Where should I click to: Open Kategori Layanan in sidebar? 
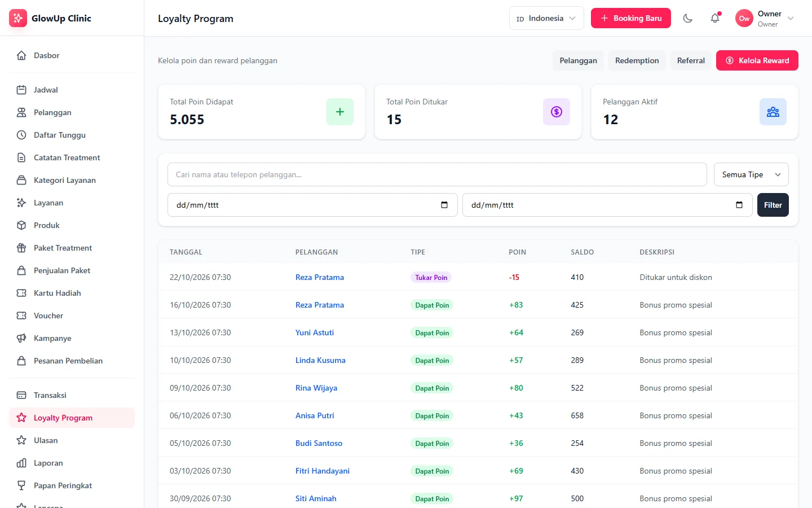[x=72, y=180]
